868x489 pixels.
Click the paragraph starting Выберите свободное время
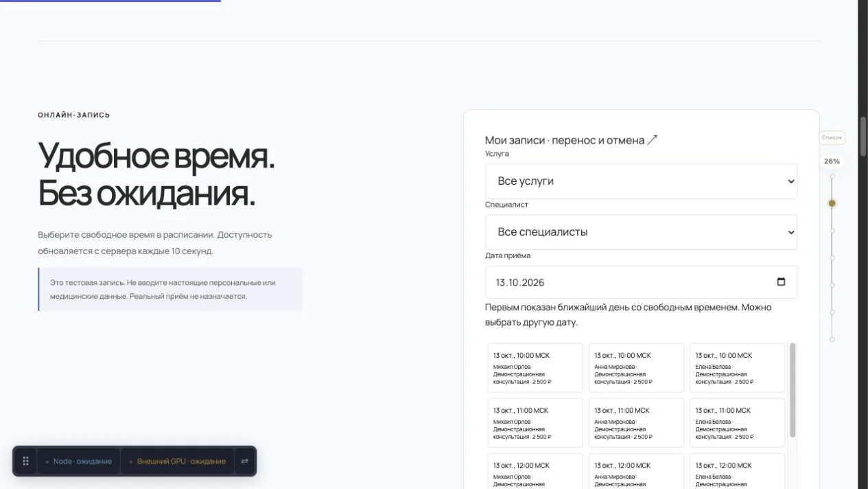155,242
